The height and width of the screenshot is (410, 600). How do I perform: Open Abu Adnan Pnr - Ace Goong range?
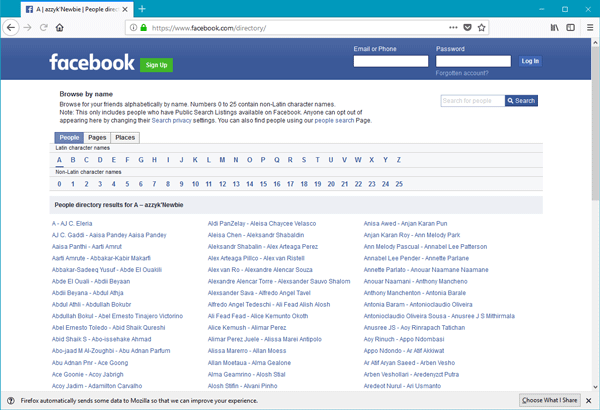tap(90, 363)
